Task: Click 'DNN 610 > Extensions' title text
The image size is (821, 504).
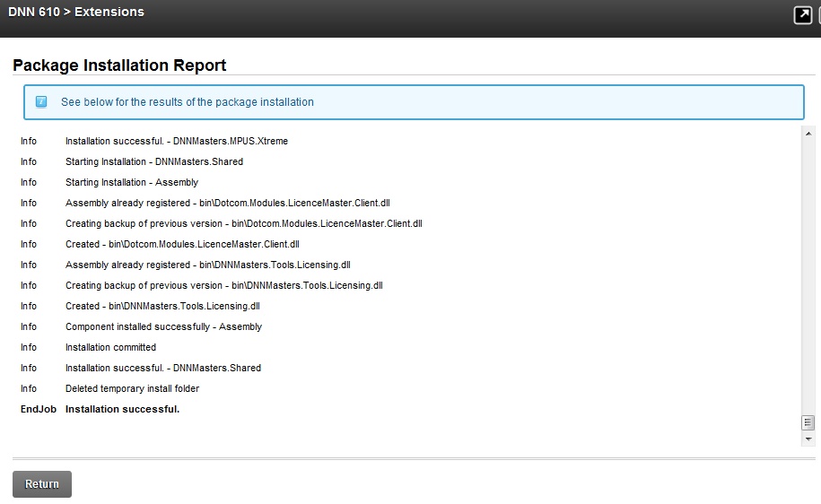Action: (76, 12)
